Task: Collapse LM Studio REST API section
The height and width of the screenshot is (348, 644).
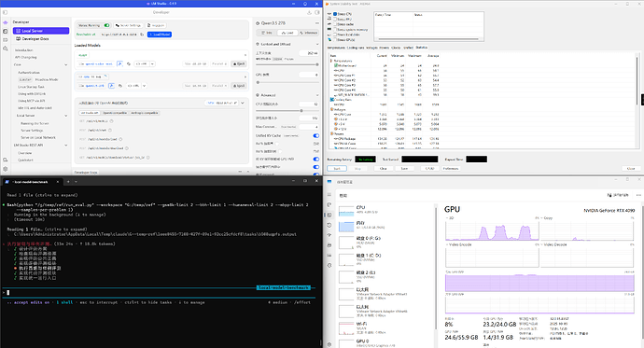Action: 65,146
